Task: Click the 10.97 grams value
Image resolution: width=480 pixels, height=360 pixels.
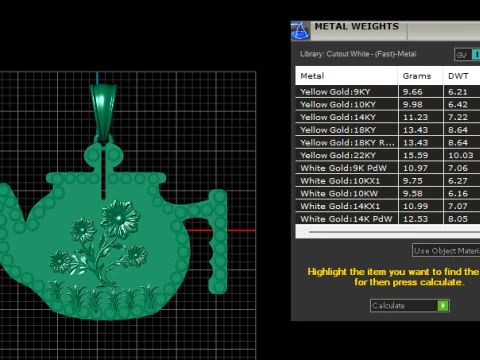Action: click(415, 168)
